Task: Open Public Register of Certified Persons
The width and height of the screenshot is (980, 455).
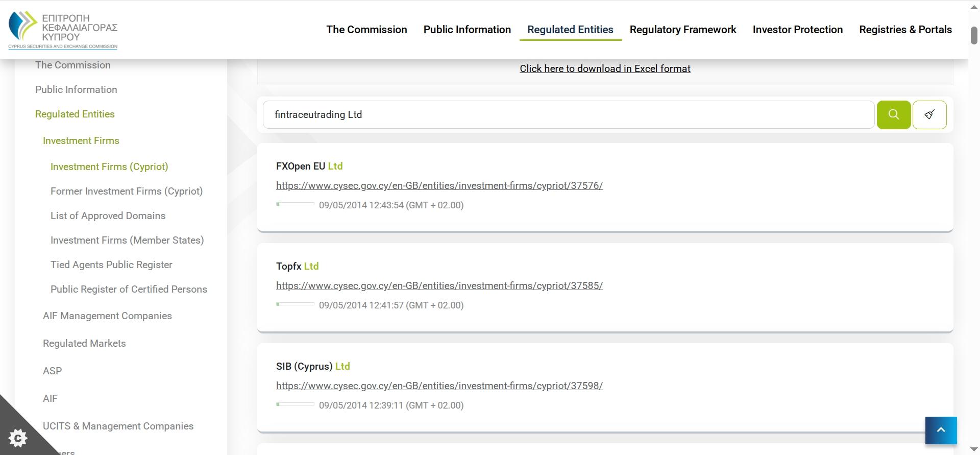Action: [129, 289]
